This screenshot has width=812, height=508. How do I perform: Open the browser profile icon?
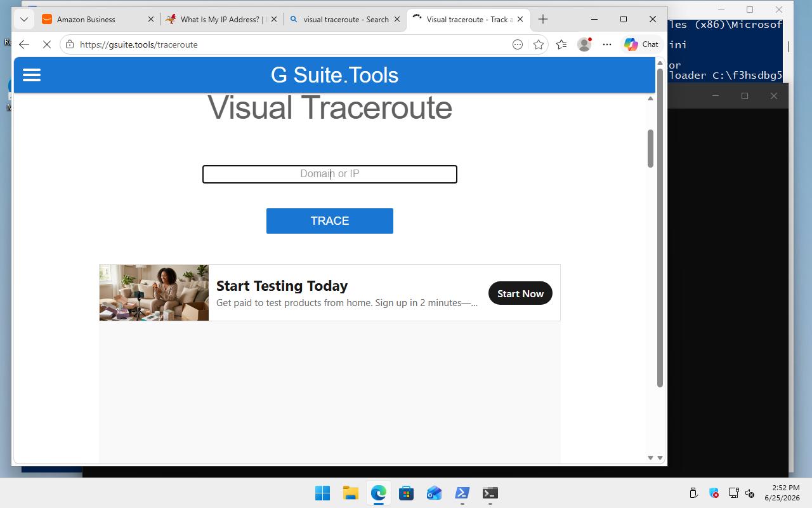[584, 44]
